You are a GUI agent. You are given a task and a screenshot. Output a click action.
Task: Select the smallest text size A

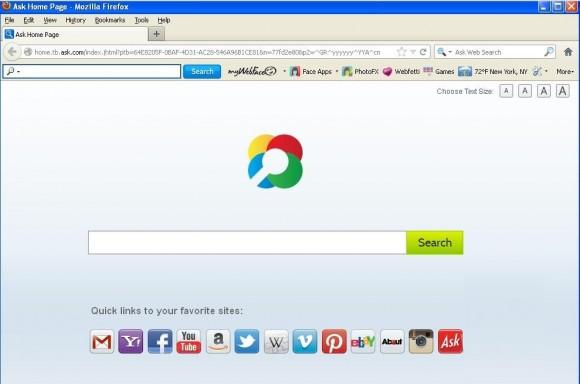point(506,91)
